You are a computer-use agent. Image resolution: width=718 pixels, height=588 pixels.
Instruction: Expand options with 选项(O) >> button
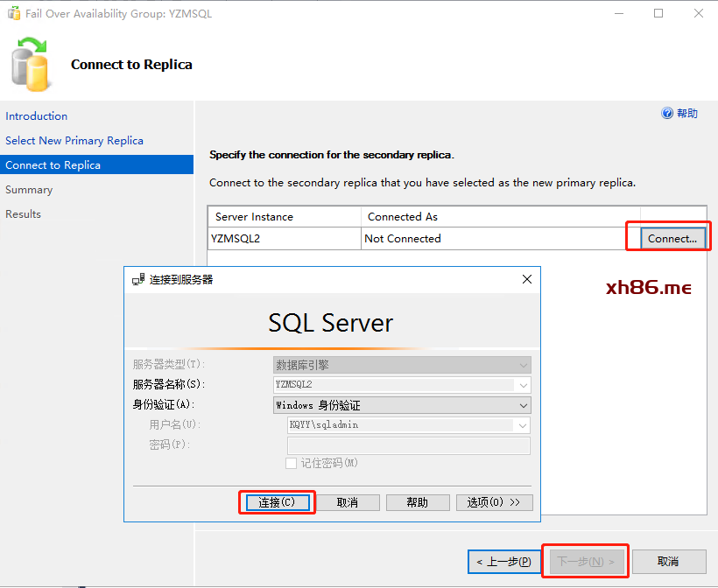click(494, 502)
